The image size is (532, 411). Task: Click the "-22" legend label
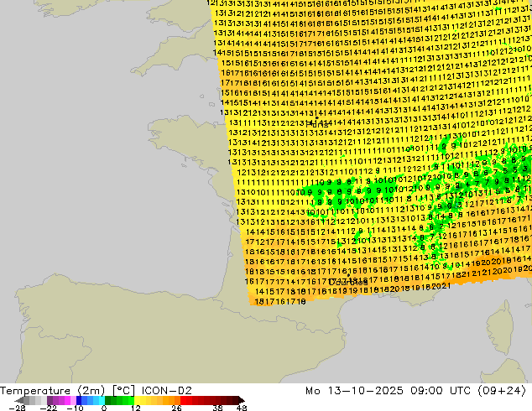[48, 408]
